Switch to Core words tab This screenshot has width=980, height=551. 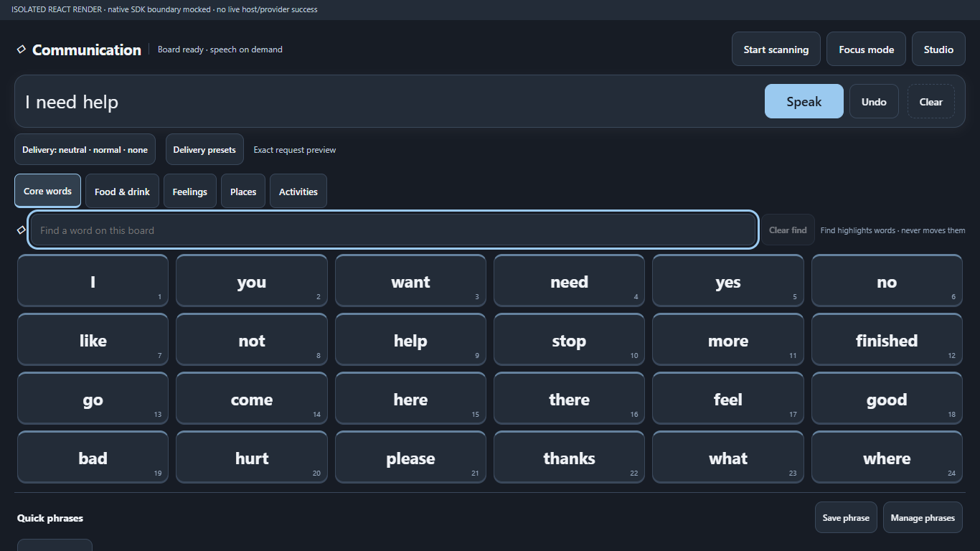click(x=47, y=191)
